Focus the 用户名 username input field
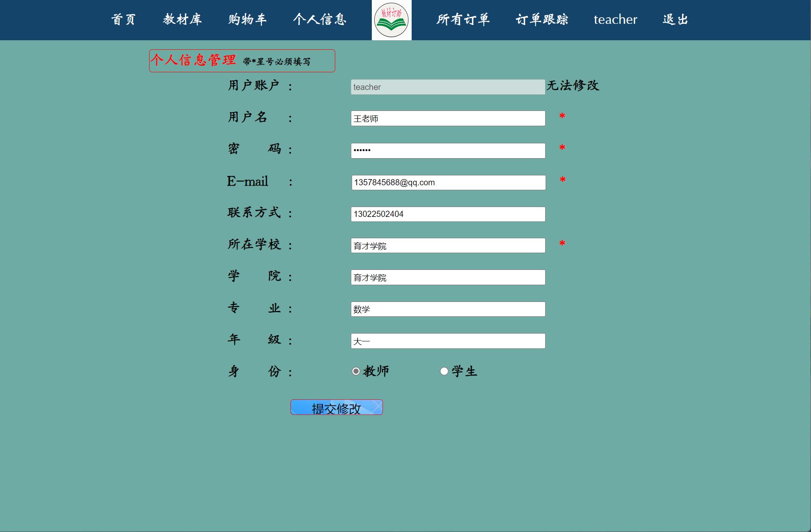The height and width of the screenshot is (532, 811). tap(447, 118)
